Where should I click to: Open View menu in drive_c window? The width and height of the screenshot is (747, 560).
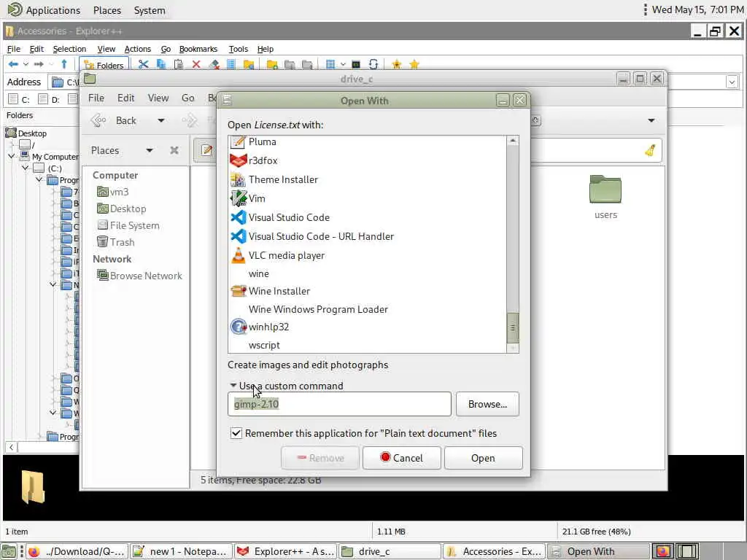coord(158,98)
